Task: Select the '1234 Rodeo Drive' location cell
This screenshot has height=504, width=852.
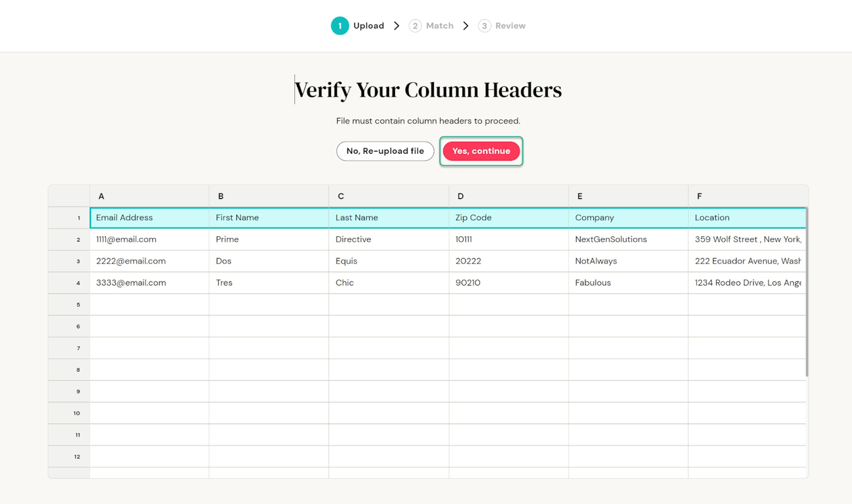Action: pyautogui.click(x=747, y=283)
